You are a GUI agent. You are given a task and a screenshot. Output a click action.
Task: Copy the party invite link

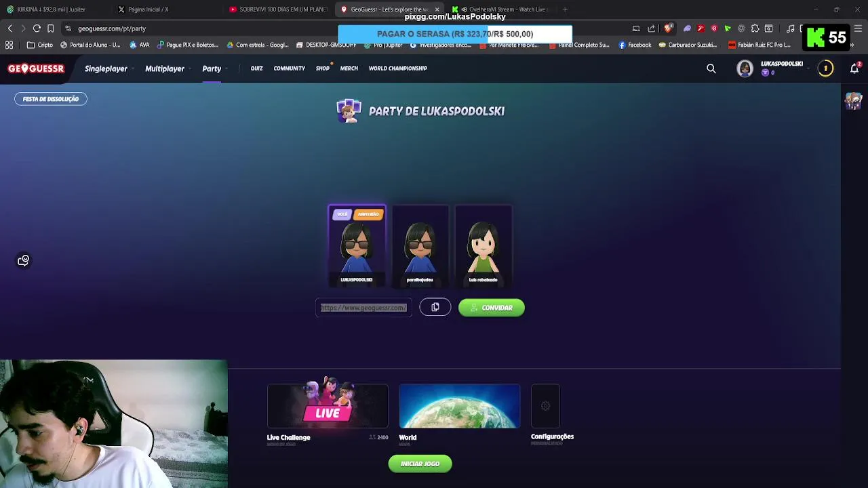click(x=435, y=308)
